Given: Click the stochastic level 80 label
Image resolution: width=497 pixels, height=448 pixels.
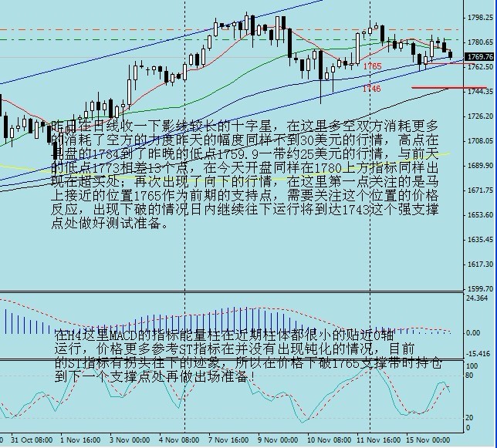Looking at the screenshot, I should (x=469, y=376).
